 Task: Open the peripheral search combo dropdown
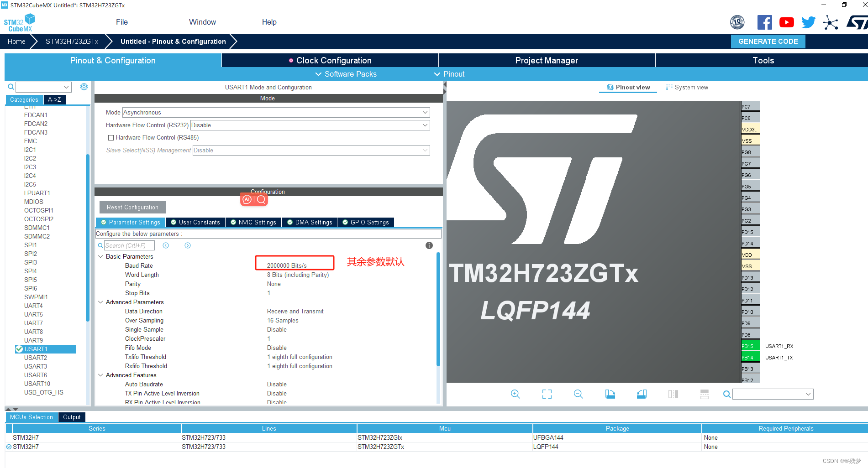coord(66,87)
